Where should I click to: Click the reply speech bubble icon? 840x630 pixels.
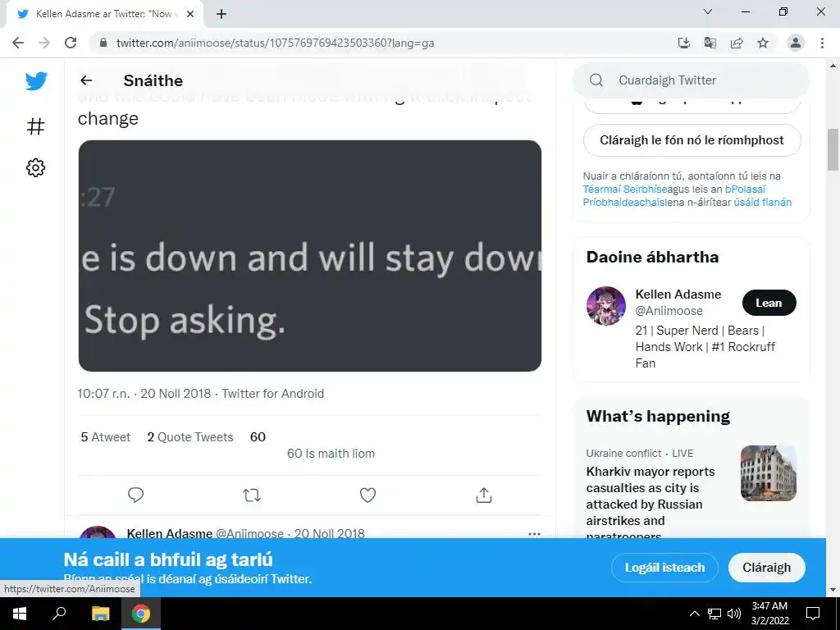[x=135, y=495]
